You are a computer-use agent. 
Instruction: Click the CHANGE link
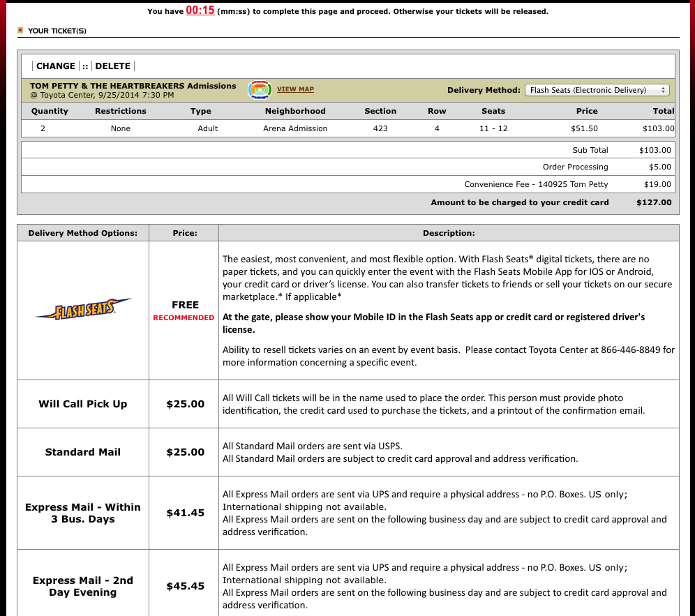pos(56,66)
